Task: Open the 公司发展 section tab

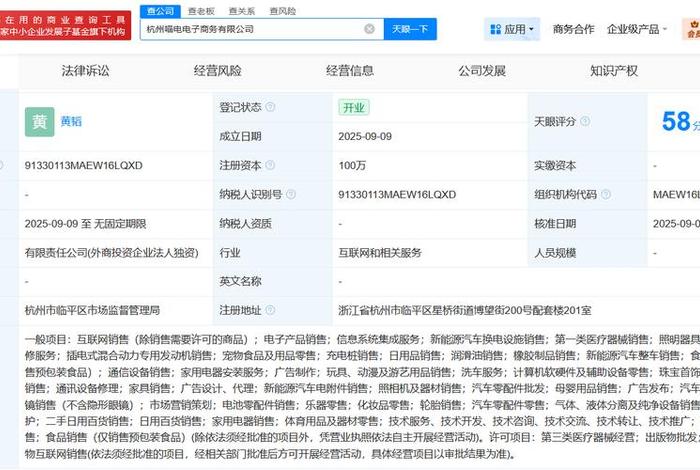Action: (482, 71)
